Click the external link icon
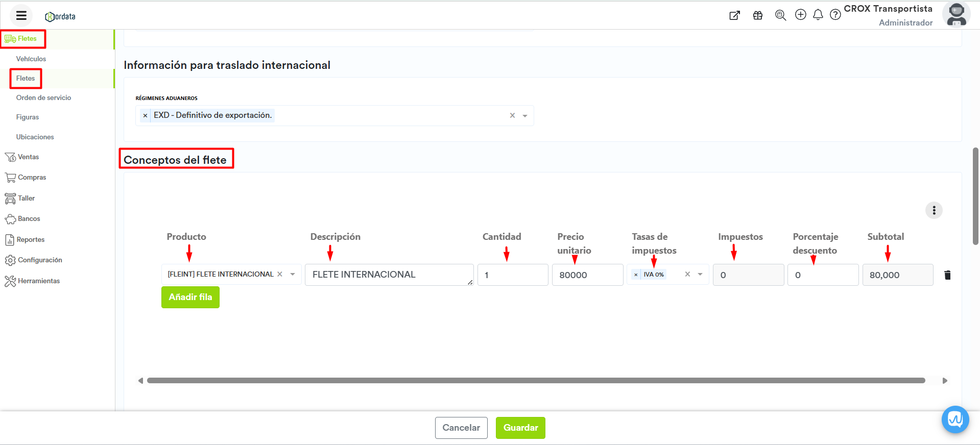The width and height of the screenshot is (980, 445). [734, 15]
